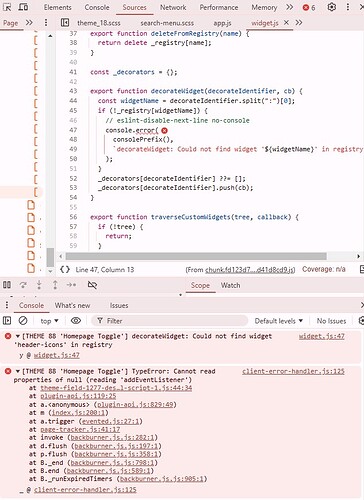Switch to the Performance tab
364x500 pixels.
click(219, 7)
